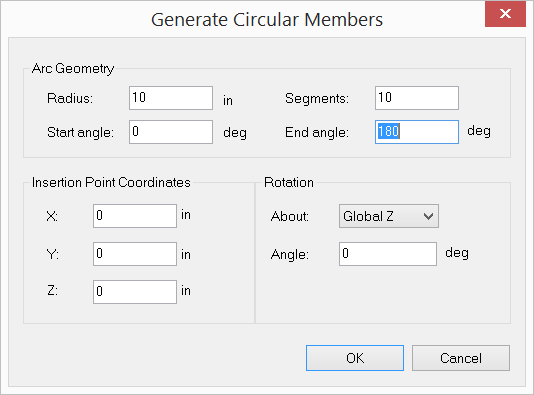Click the Cancel button
534x395 pixels.
pos(461,358)
